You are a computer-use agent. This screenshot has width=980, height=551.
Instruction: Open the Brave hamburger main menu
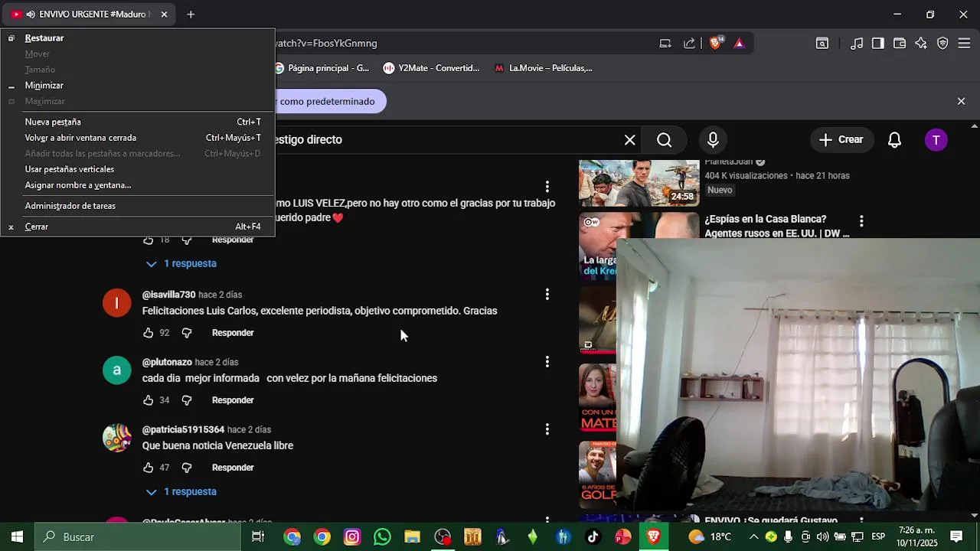(x=964, y=44)
